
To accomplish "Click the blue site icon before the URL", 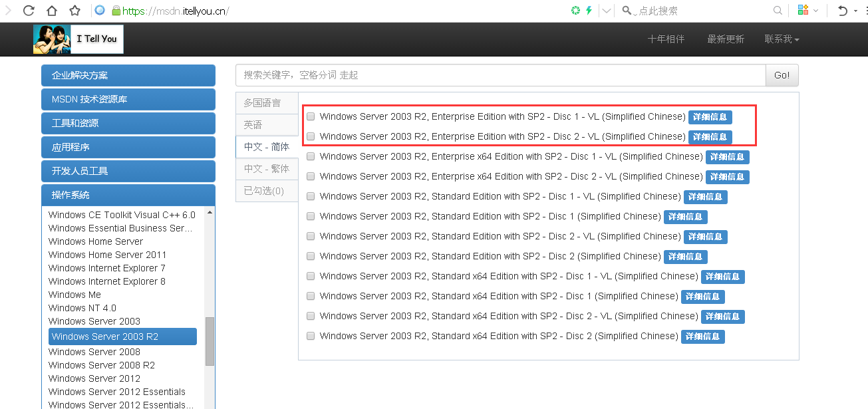I will [x=100, y=11].
